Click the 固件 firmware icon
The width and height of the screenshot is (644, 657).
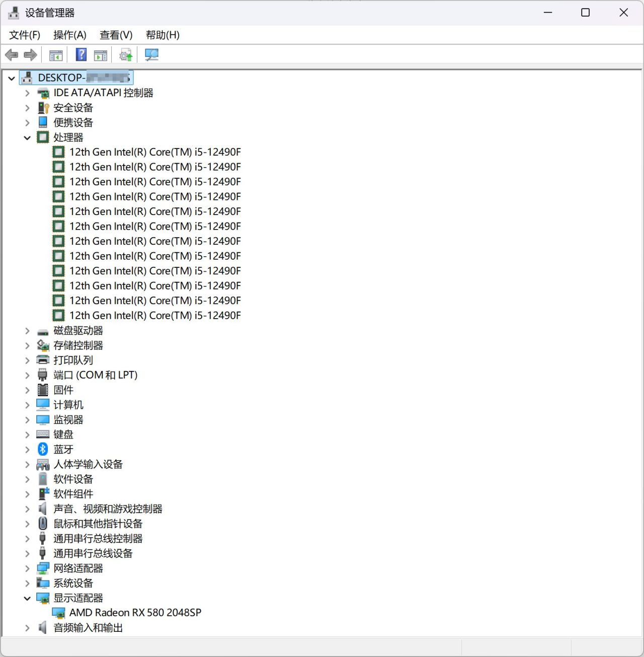43,390
